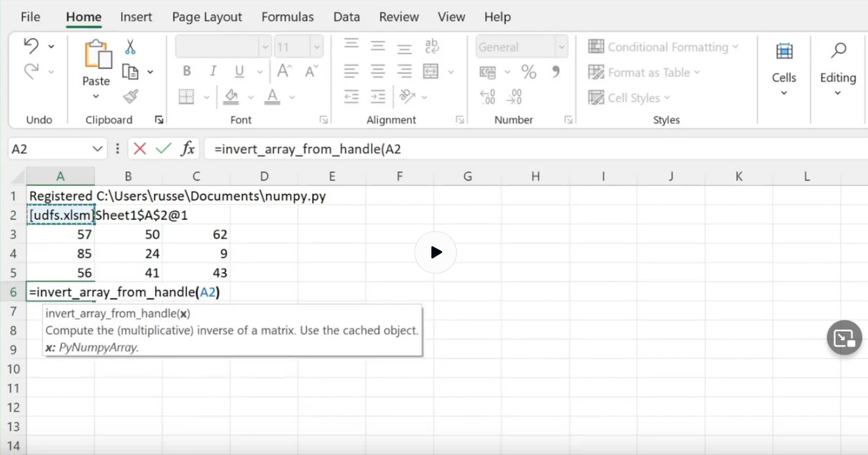Viewport: 868px width, 455px height.
Task: Click Accounting Number Format icon
Action: pyautogui.click(x=487, y=71)
